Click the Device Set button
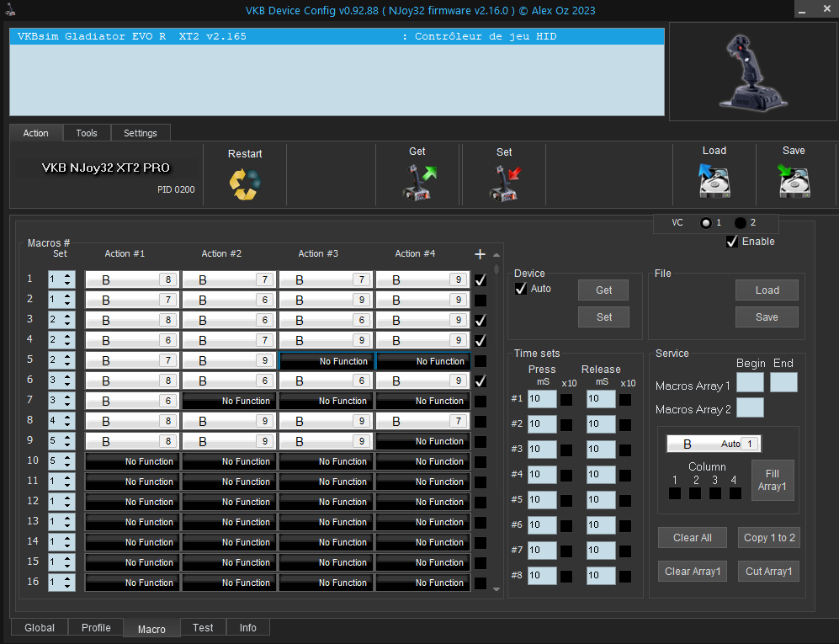This screenshot has height=644, width=839. (x=603, y=317)
